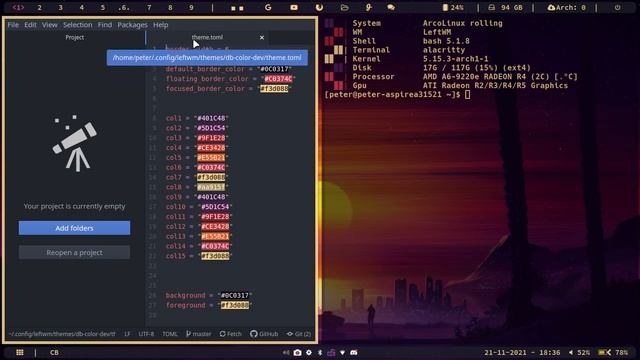This screenshot has width=640, height=360.
Task: Click the foreground #f3d088 color value
Action: 235,305
